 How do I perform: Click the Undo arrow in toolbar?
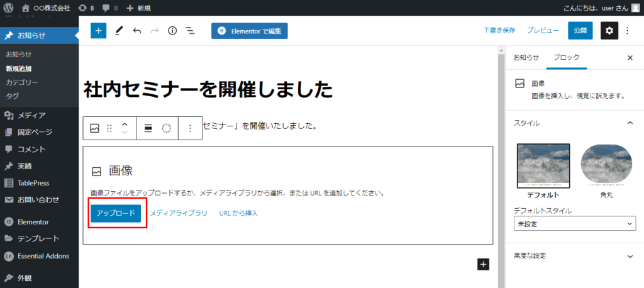pyautogui.click(x=137, y=31)
